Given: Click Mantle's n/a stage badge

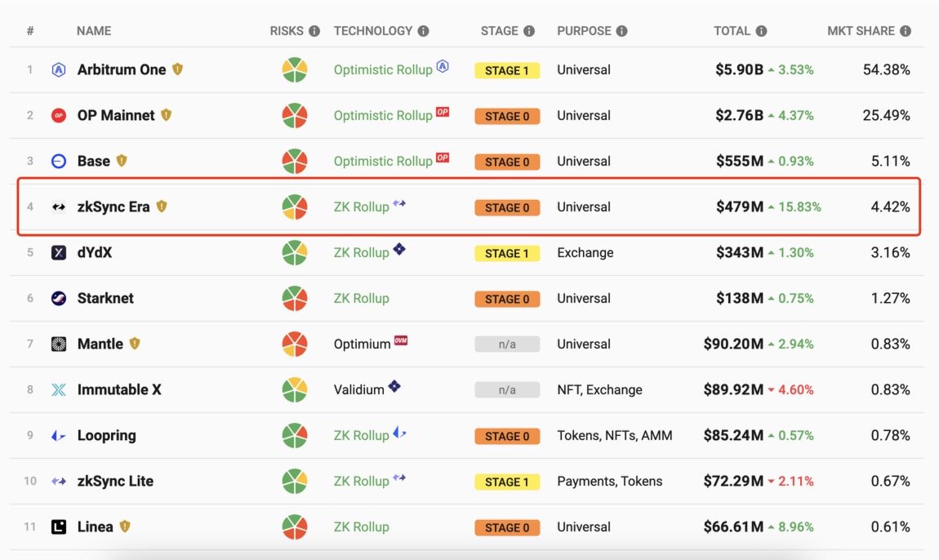Looking at the screenshot, I should point(507,344).
